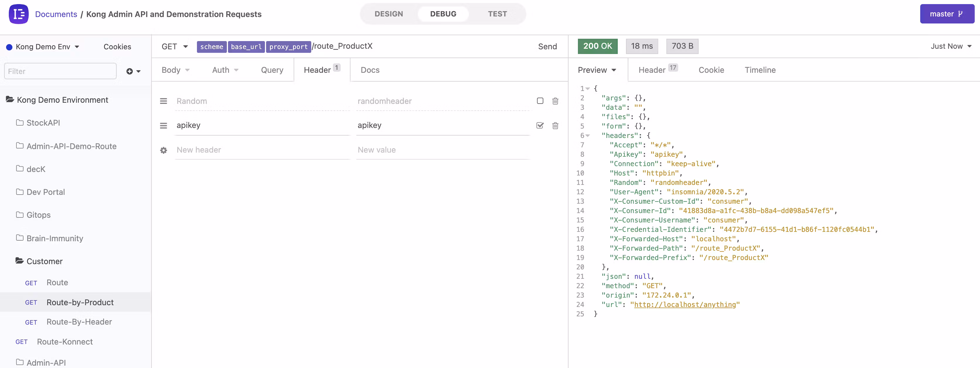Disable the apikey header checkbox
This screenshot has width=980, height=368.
[x=540, y=125]
